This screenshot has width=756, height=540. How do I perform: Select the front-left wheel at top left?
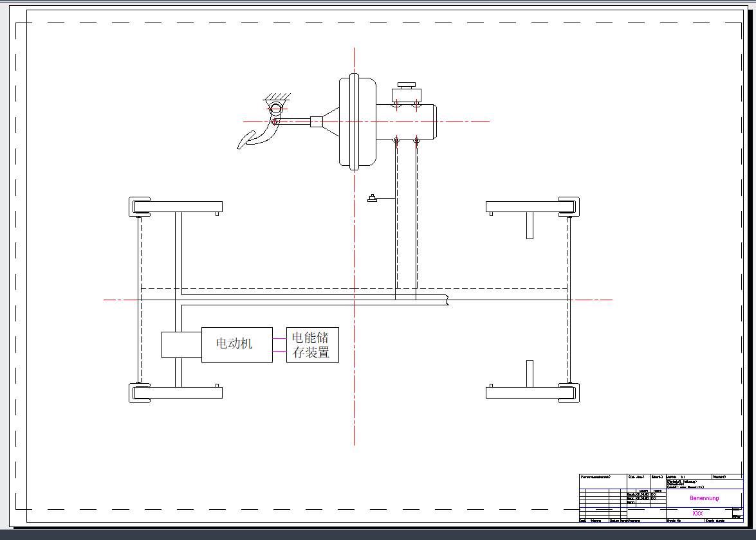pos(140,206)
